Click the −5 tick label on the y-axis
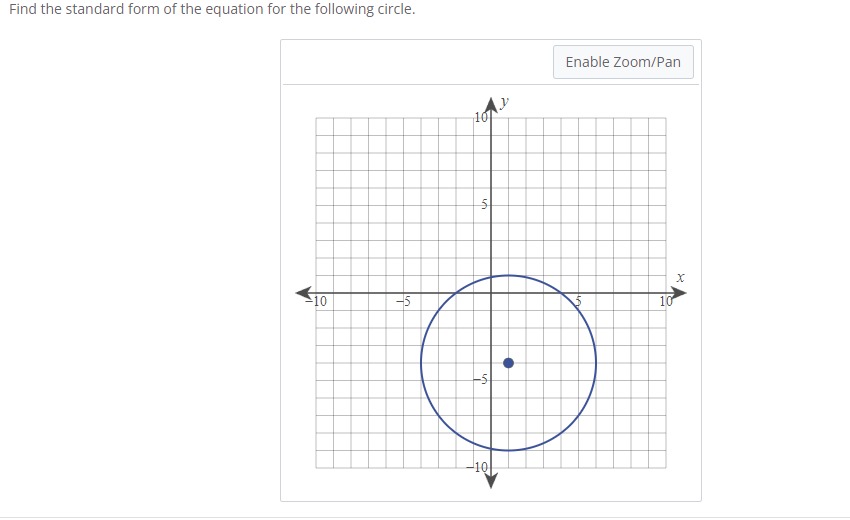 (480, 380)
